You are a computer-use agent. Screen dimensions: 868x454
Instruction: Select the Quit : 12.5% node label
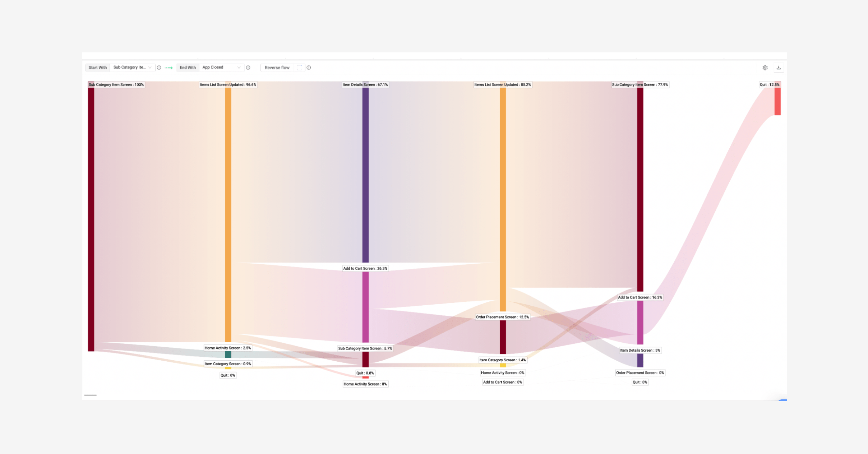coord(770,85)
